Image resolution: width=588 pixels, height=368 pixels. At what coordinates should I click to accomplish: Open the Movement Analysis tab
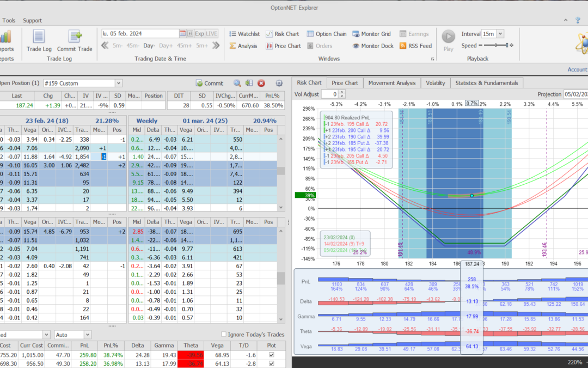[391, 83]
